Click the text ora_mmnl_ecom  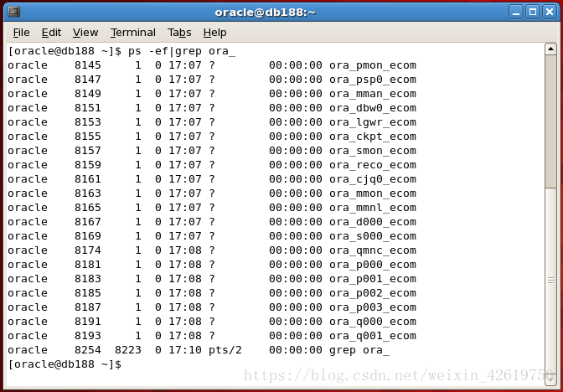[x=373, y=208]
